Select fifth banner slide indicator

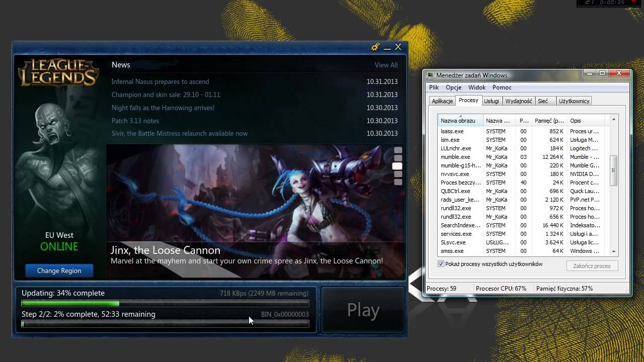click(x=398, y=182)
